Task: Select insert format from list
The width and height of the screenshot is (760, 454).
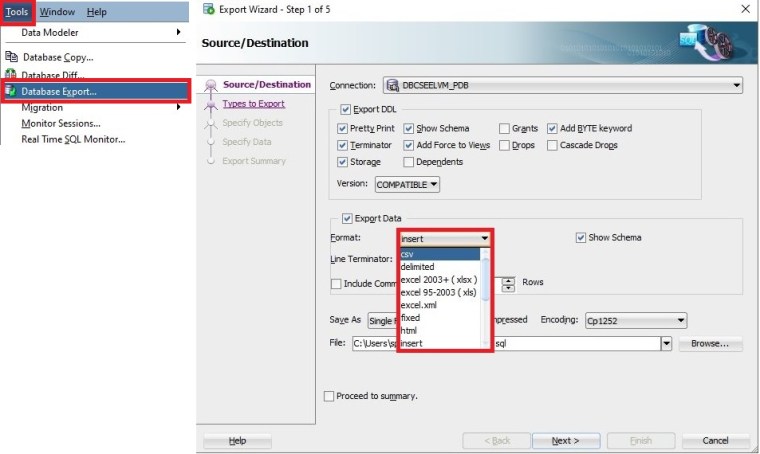Action: 439,343
